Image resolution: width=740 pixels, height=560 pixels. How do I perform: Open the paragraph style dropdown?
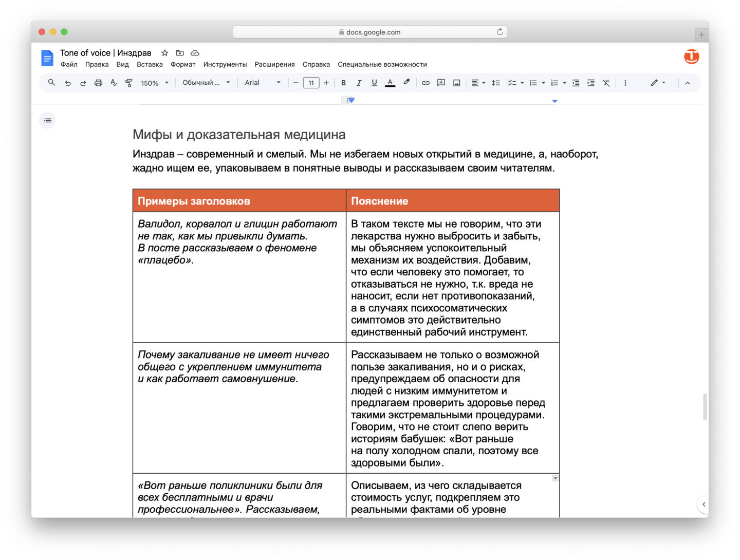206,83
